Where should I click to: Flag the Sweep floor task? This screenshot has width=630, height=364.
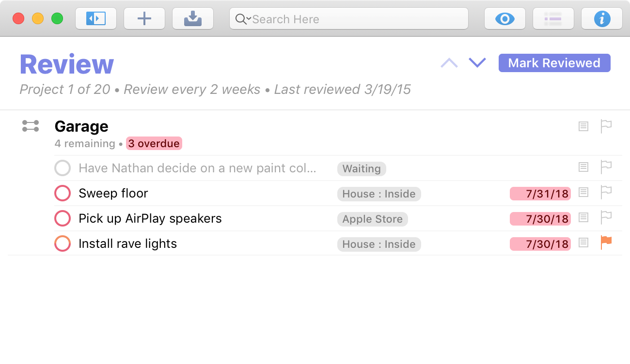[x=606, y=193]
